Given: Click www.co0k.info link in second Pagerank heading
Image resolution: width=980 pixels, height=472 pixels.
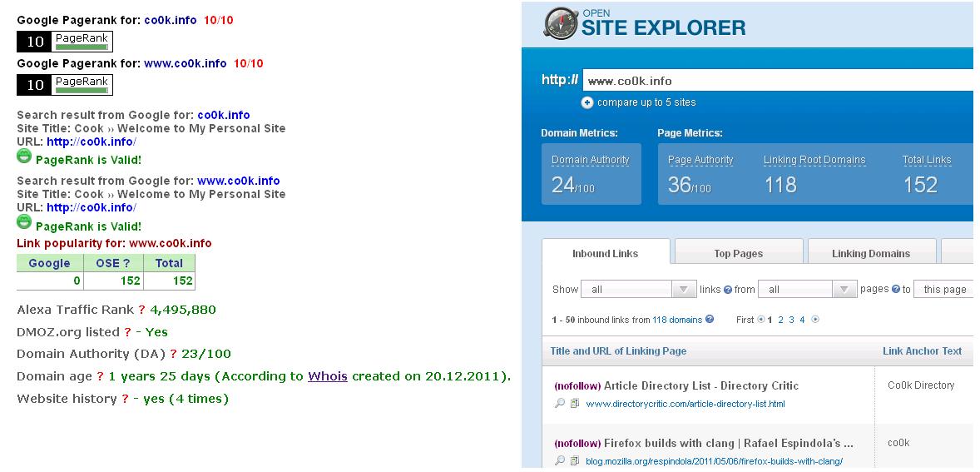Looking at the screenshot, I should 185,63.
